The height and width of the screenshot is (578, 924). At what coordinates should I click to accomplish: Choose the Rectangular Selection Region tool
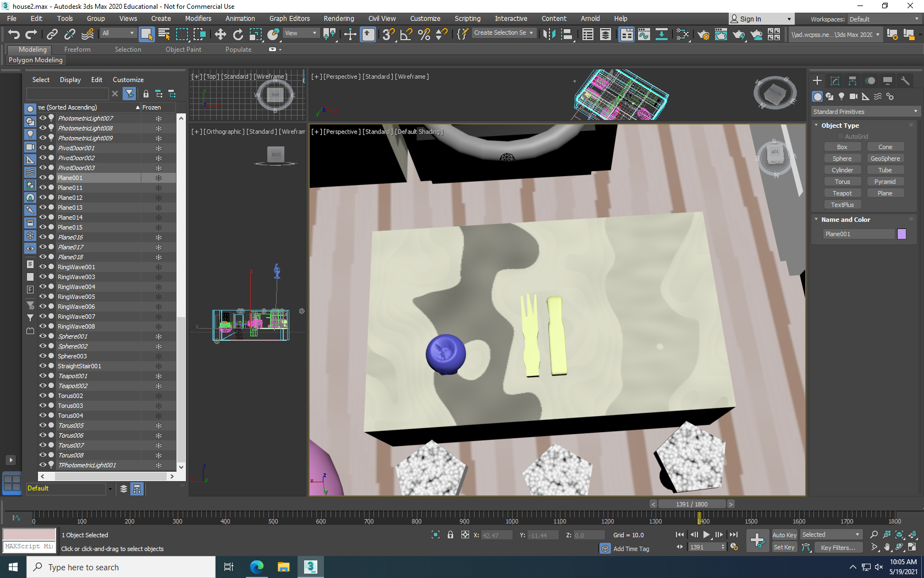click(182, 34)
